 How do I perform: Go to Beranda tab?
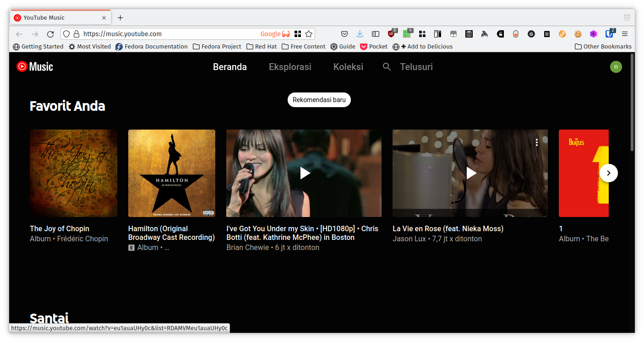pyautogui.click(x=230, y=67)
